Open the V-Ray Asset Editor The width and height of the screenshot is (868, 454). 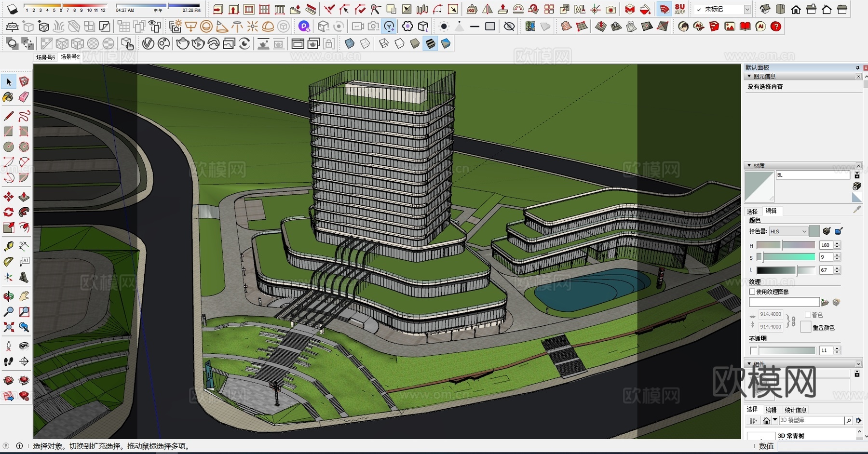[148, 44]
